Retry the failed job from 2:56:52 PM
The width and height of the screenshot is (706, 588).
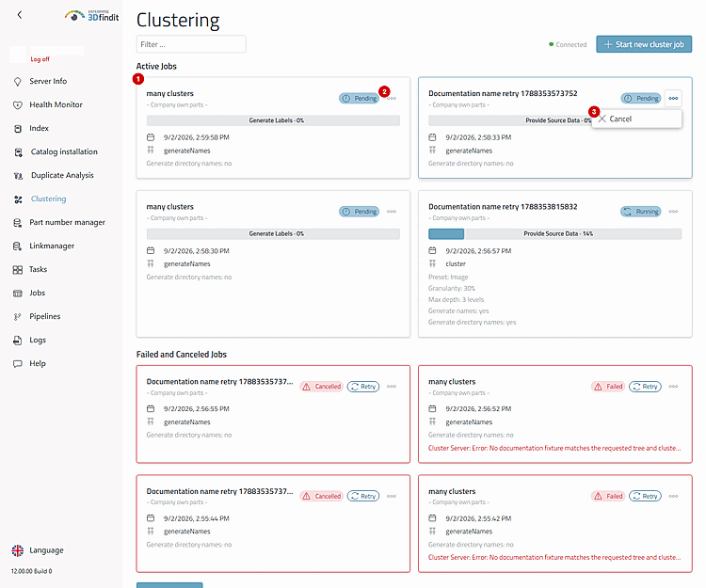click(645, 387)
